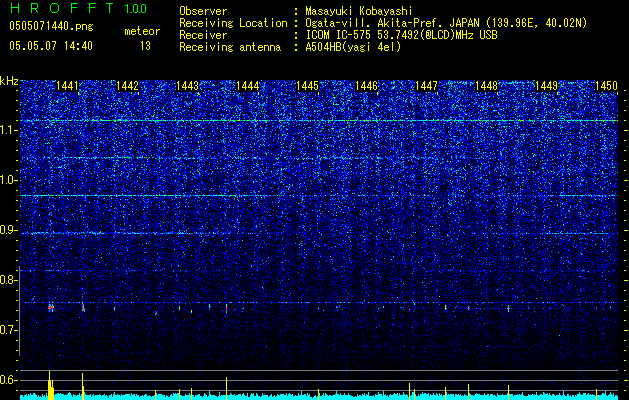Image resolution: width=629 pixels, height=400 pixels.
Task: Click the Receiving Location label
Action: click(233, 23)
